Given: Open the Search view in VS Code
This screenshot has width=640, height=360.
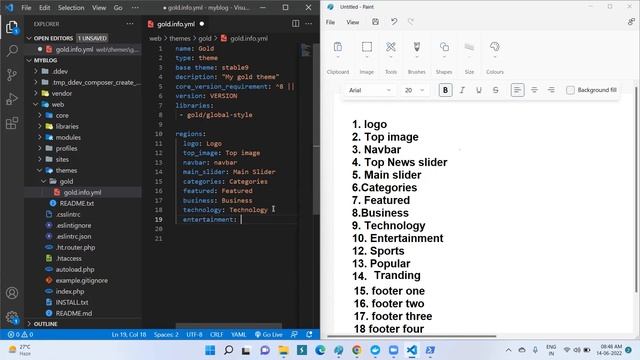Looking at the screenshot, I should [12, 51].
